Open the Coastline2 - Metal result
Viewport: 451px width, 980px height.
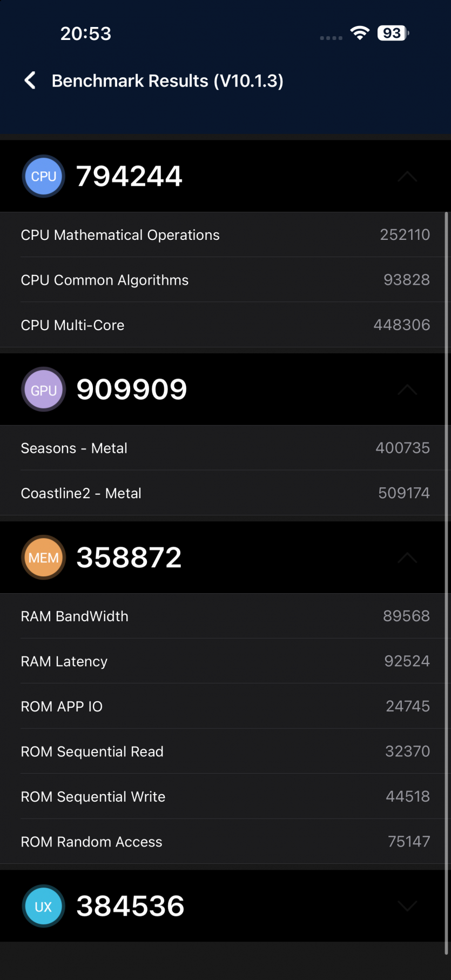(x=225, y=493)
